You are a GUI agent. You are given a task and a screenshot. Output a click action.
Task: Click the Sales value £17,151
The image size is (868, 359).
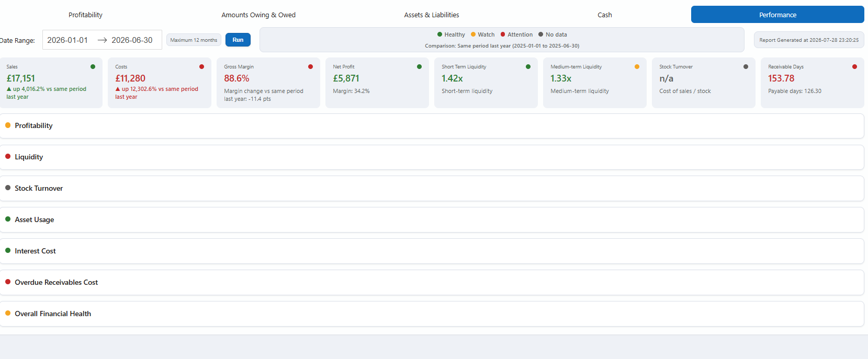point(21,78)
